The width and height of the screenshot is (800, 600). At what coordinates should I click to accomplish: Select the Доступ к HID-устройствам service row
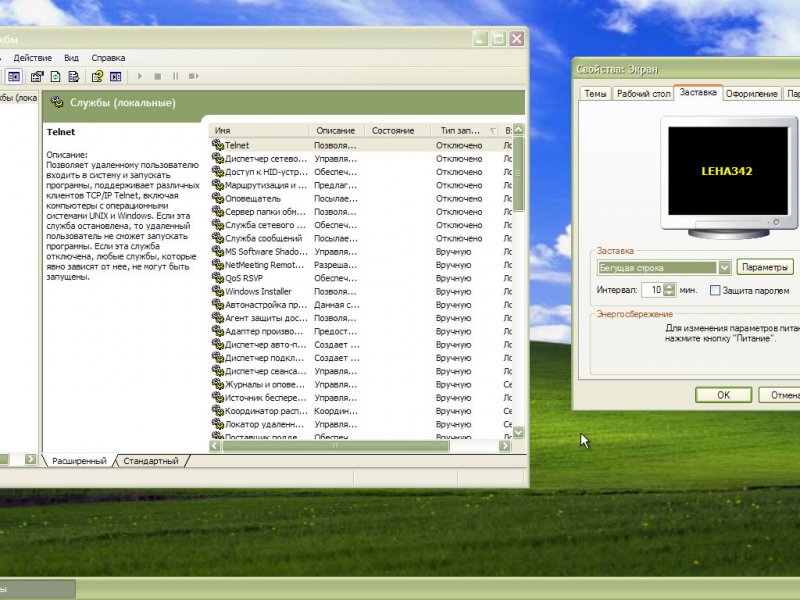[361, 171]
